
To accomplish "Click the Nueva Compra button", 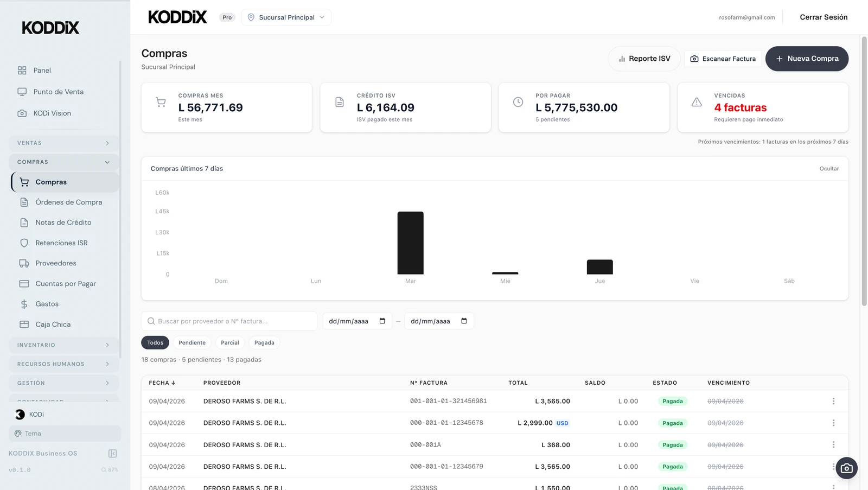I will coord(807,59).
